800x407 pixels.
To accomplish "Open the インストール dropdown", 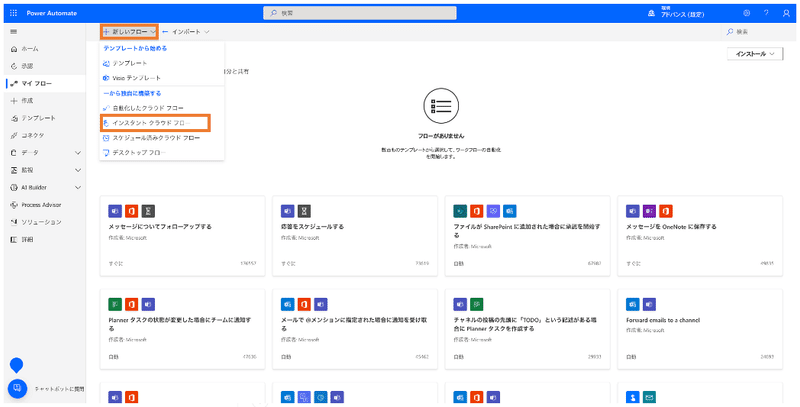I will [x=755, y=54].
